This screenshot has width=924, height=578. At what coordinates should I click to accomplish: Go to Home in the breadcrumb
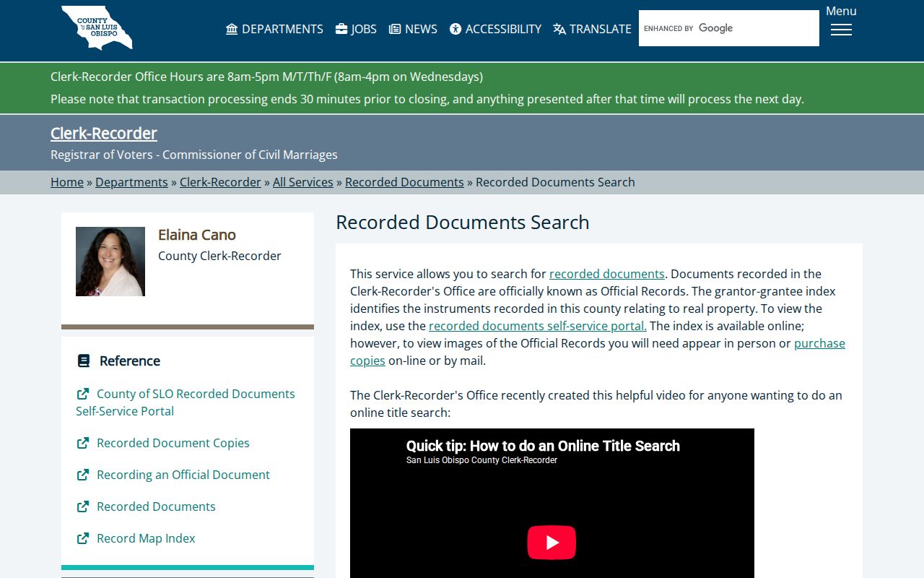pyautogui.click(x=67, y=182)
